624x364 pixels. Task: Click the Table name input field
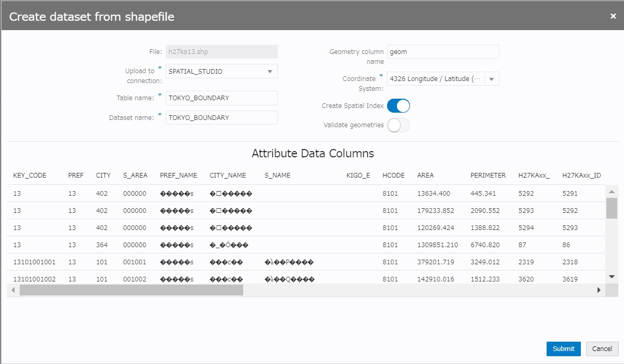pyautogui.click(x=222, y=98)
